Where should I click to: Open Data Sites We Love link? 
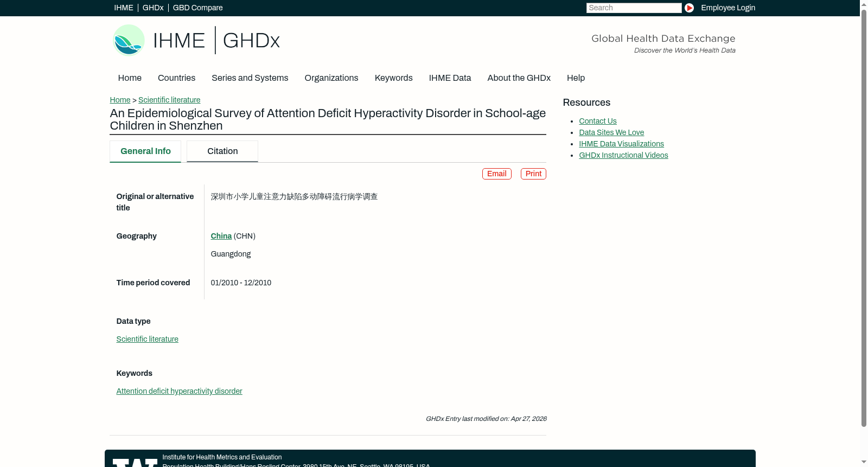click(x=611, y=132)
